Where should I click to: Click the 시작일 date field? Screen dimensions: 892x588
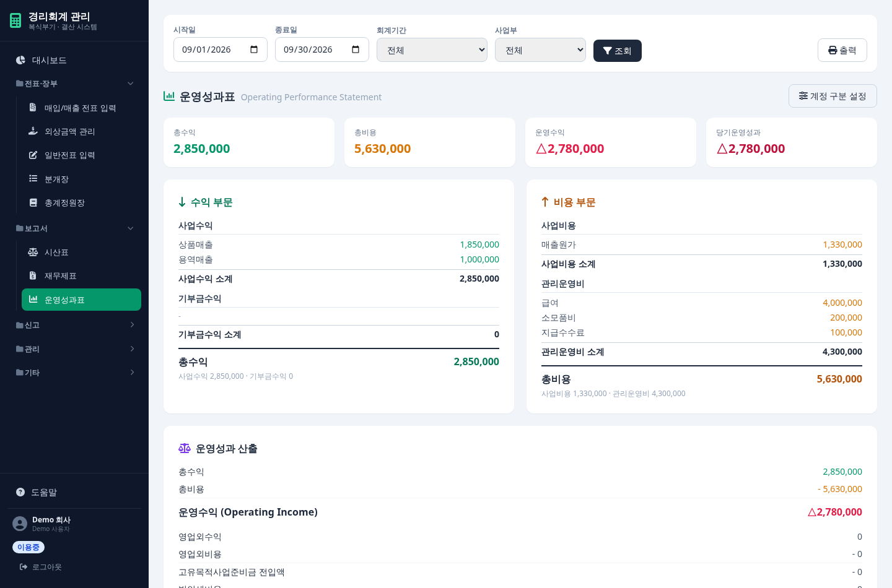click(221, 50)
